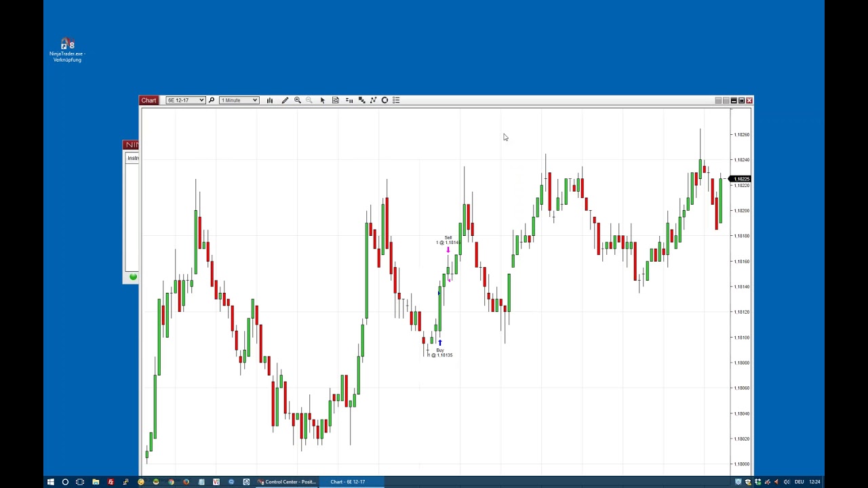Click the Sell execution marker on chart
The width and height of the screenshot is (868, 488).
(x=448, y=250)
